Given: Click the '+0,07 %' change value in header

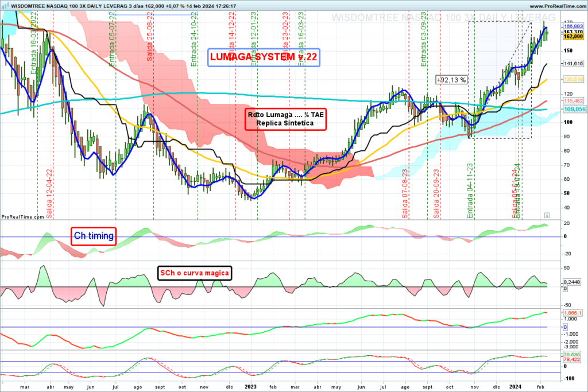Looking at the screenshot, I should pyautogui.click(x=175, y=6).
